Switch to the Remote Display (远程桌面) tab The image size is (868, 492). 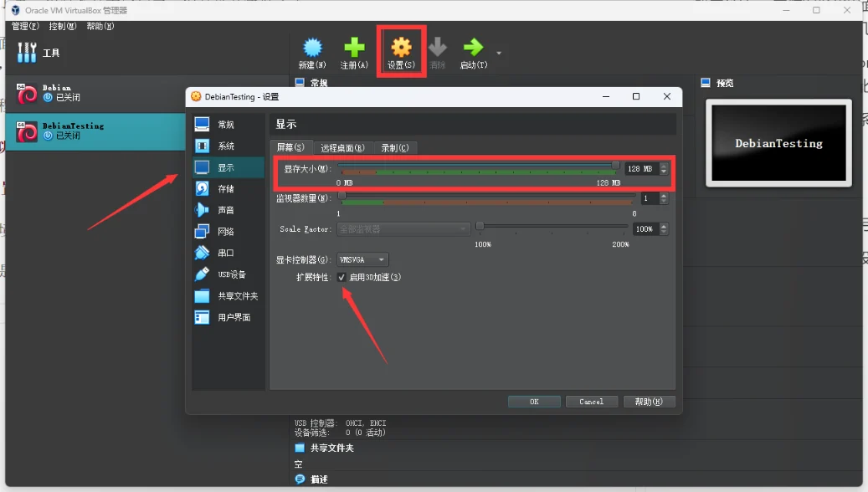[342, 148]
